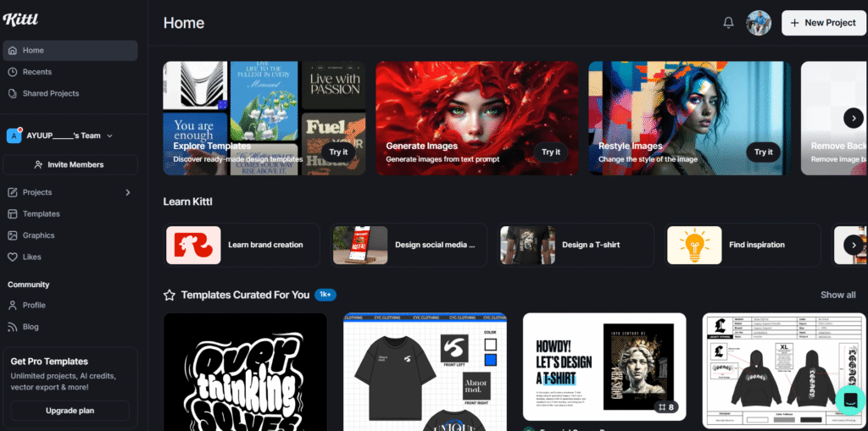Screen dimensions: 868x431
Task: Click Try it on Generate Images
Action: (x=551, y=152)
